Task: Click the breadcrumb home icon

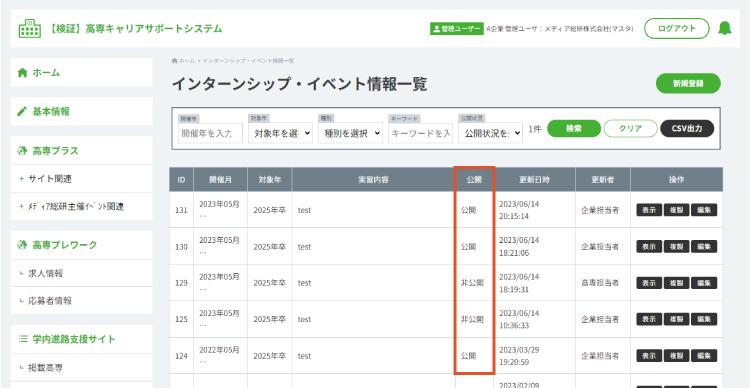Action: (x=175, y=61)
